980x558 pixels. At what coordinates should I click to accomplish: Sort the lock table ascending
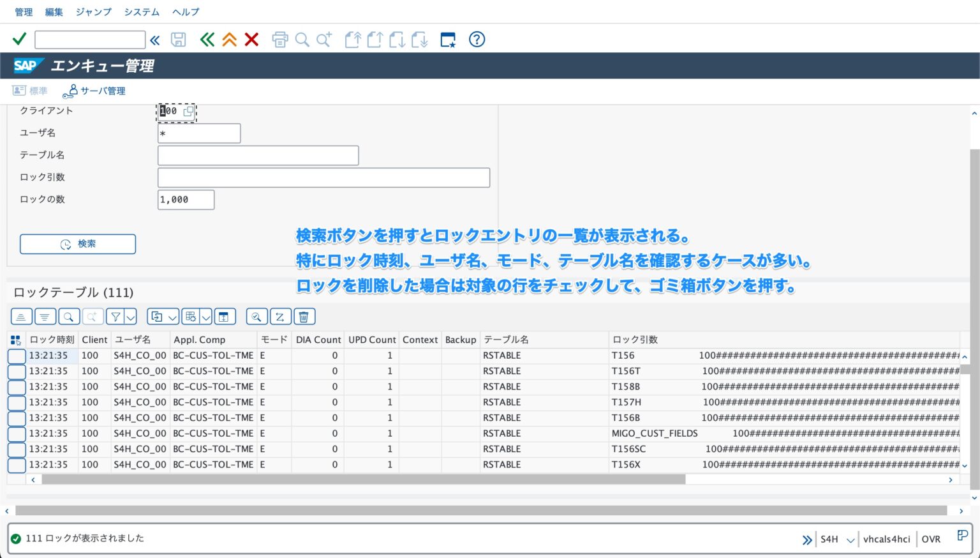click(21, 316)
